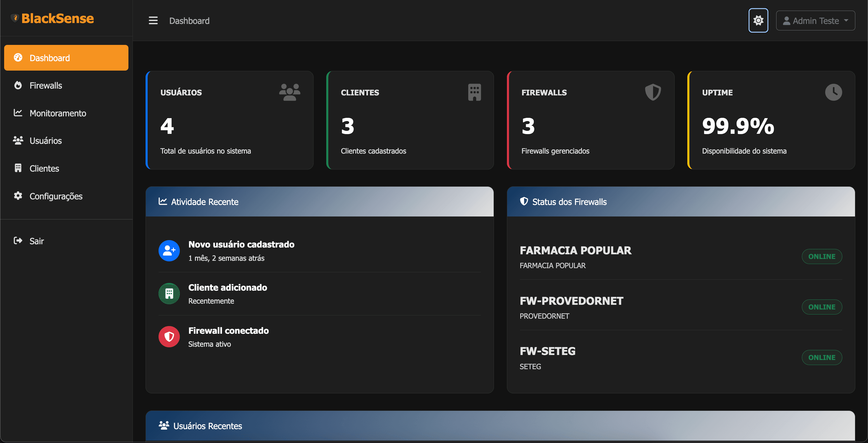The image size is (868, 443).
Task: Click the firewall shield icon beside Firewall conectado
Action: point(169,336)
